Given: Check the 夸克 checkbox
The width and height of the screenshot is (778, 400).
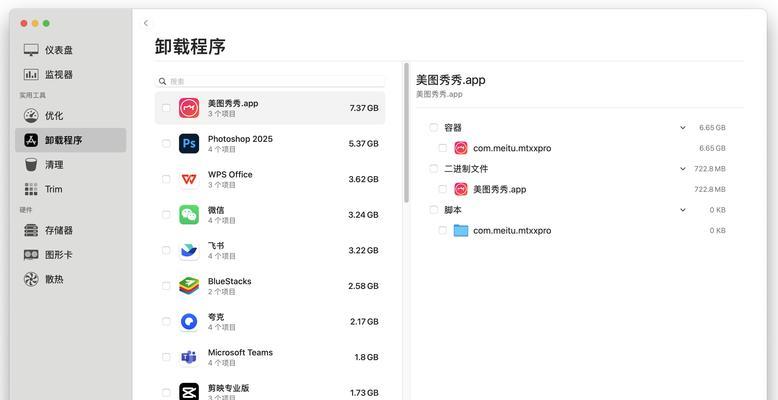Looking at the screenshot, I should pyautogui.click(x=166, y=322).
